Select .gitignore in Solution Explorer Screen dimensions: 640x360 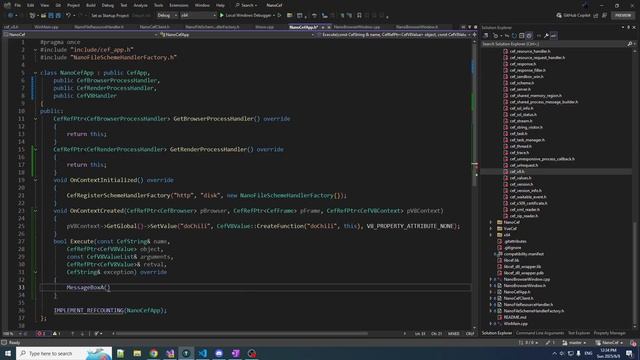pyautogui.click(x=512, y=248)
